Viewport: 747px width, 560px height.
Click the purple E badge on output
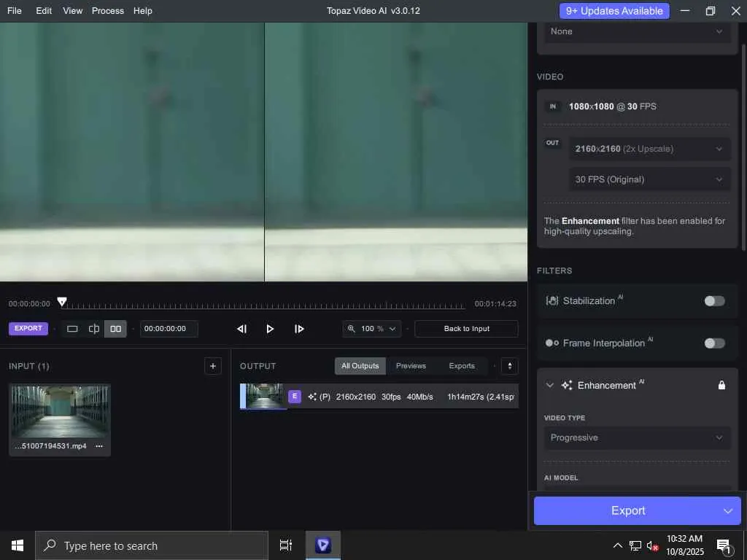295,396
